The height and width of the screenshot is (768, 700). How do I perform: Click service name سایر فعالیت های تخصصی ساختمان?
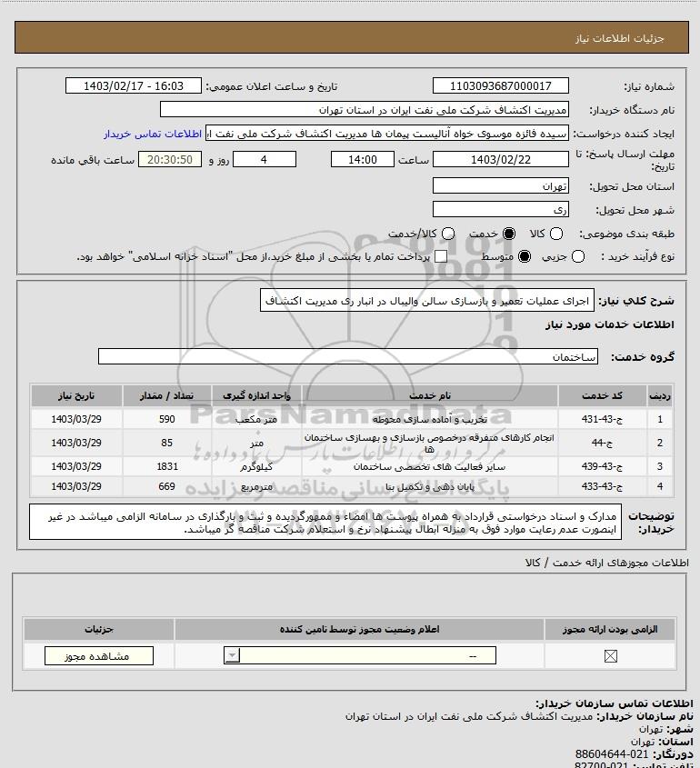(x=430, y=466)
